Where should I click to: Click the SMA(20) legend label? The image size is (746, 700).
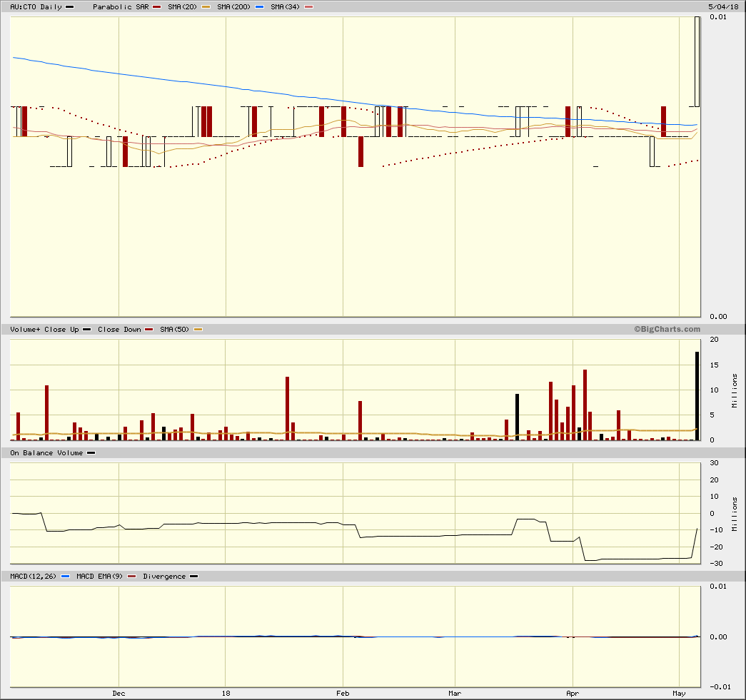(x=182, y=7)
